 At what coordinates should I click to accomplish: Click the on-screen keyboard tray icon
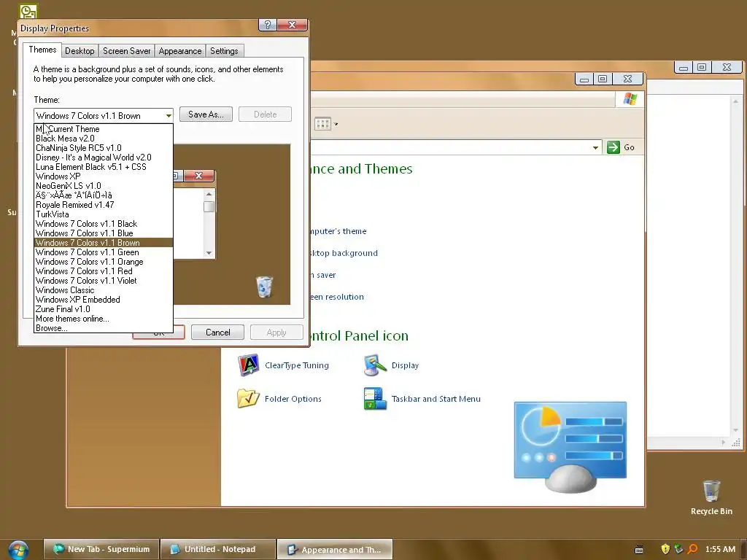pos(639,550)
